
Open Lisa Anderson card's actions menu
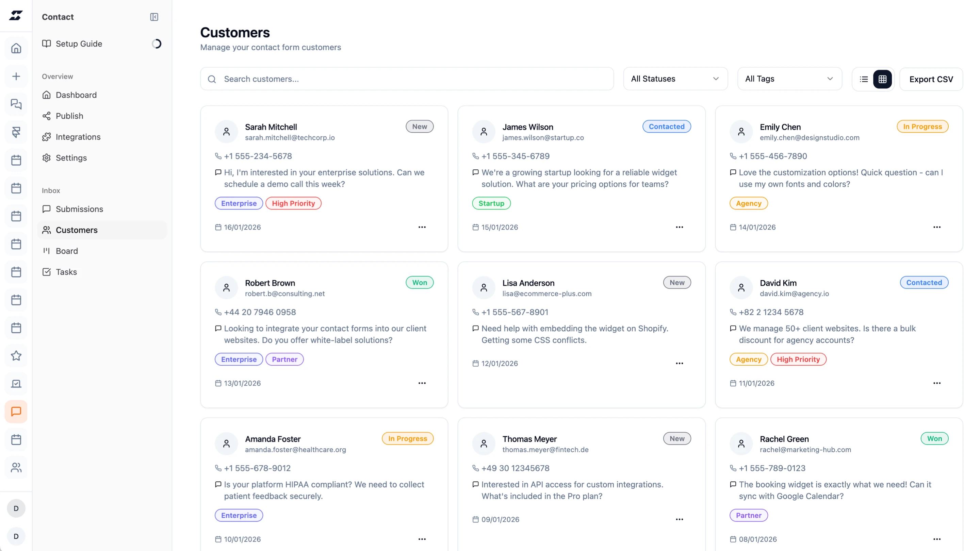pyautogui.click(x=679, y=363)
